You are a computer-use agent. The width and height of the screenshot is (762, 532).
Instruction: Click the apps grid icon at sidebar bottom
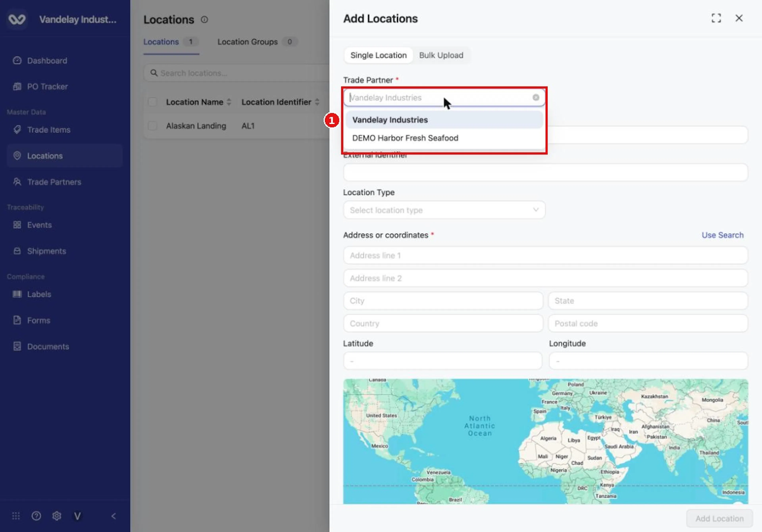tap(16, 516)
